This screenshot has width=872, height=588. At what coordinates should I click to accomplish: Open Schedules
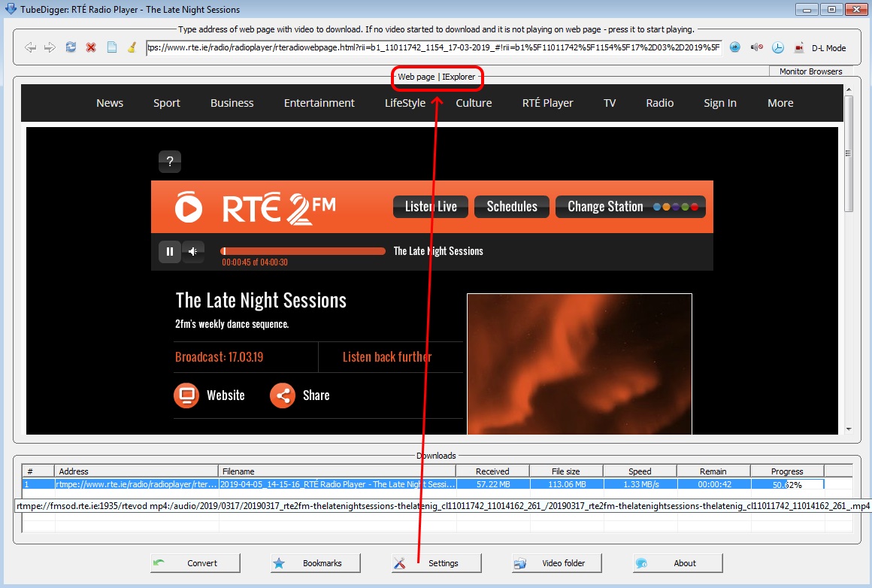[x=512, y=206]
